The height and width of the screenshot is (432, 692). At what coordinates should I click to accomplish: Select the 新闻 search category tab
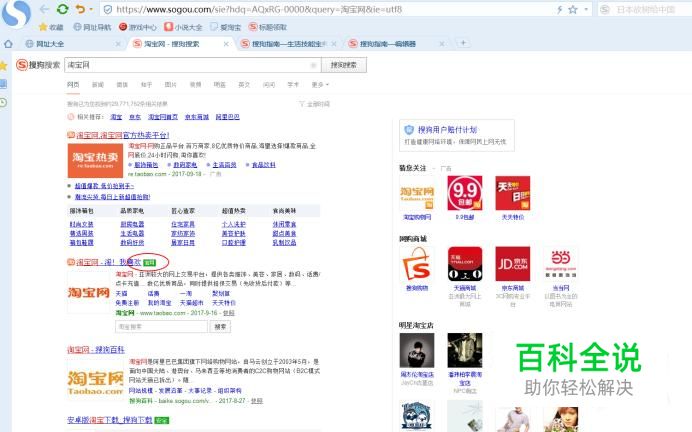(x=98, y=84)
